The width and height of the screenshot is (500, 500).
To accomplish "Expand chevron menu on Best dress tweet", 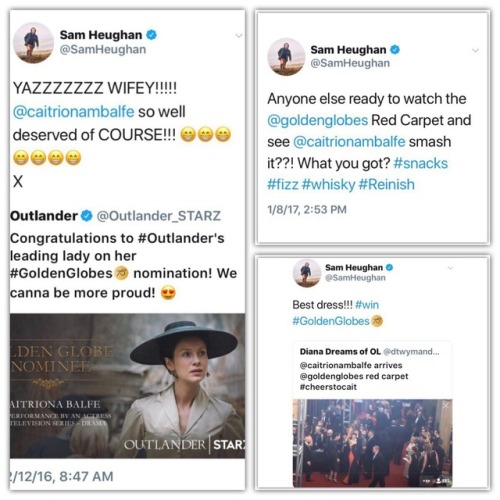I will (450, 268).
